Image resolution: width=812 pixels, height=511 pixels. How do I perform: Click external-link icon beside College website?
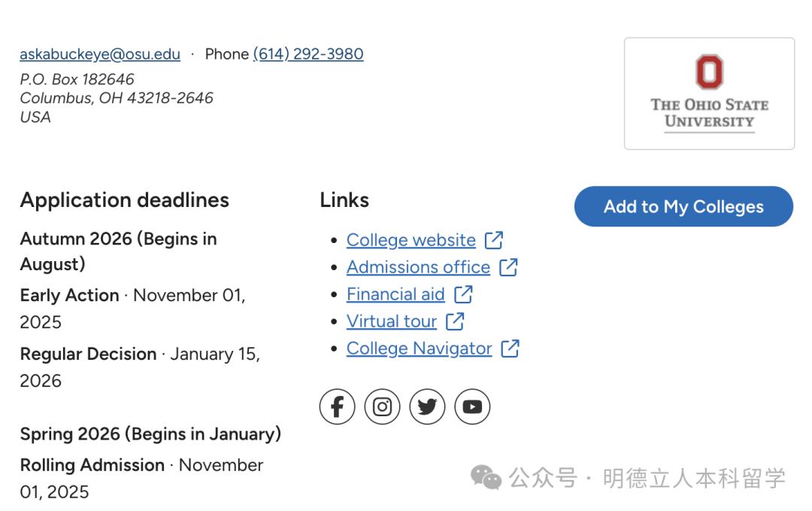494,240
